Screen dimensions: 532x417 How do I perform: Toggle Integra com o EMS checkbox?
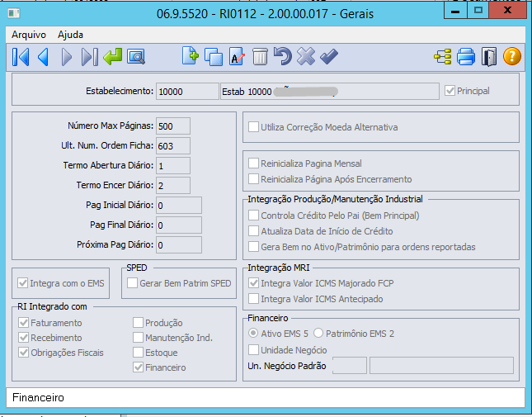(23, 283)
